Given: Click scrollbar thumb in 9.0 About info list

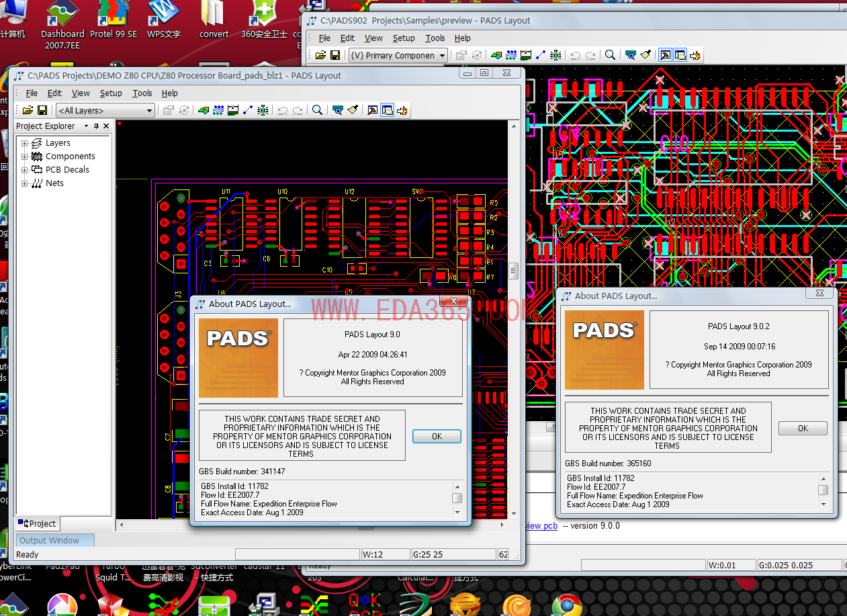Looking at the screenshot, I should (457, 498).
